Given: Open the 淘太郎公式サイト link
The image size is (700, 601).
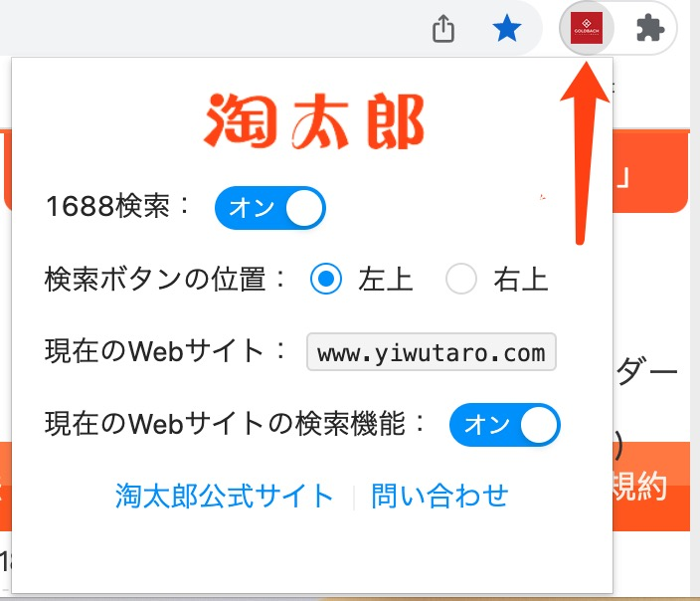Looking at the screenshot, I should [224, 496].
